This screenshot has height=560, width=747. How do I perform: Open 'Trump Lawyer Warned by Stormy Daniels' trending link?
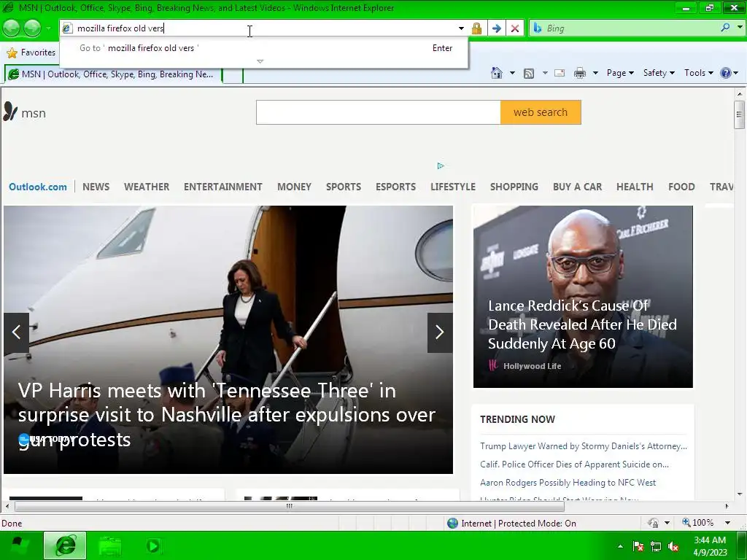click(x=584, y=446)
